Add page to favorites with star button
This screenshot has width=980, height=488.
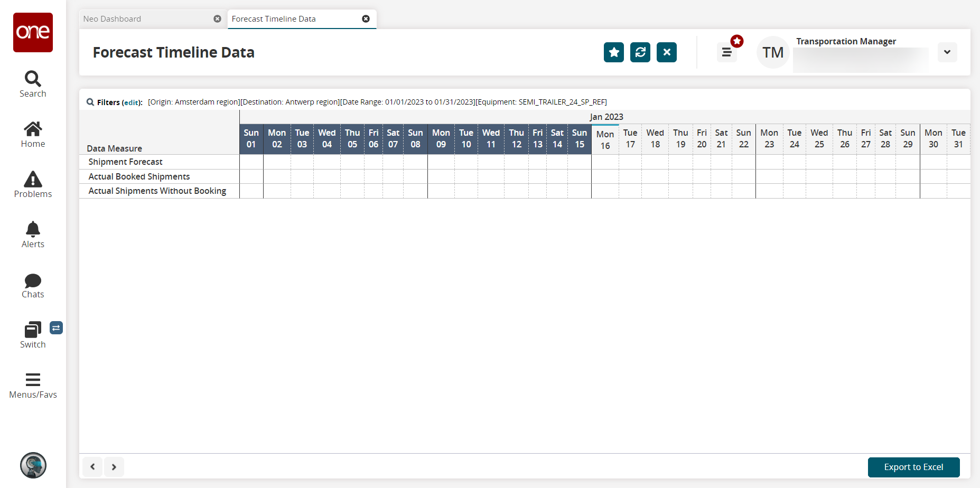614,52
